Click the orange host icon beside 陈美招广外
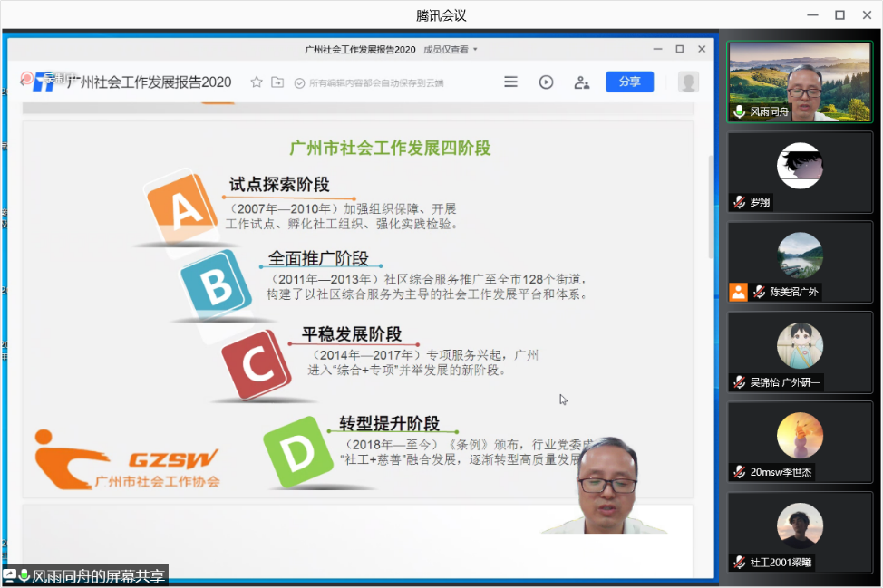This screenshot has height=588, width=883. tap(738, 292)
